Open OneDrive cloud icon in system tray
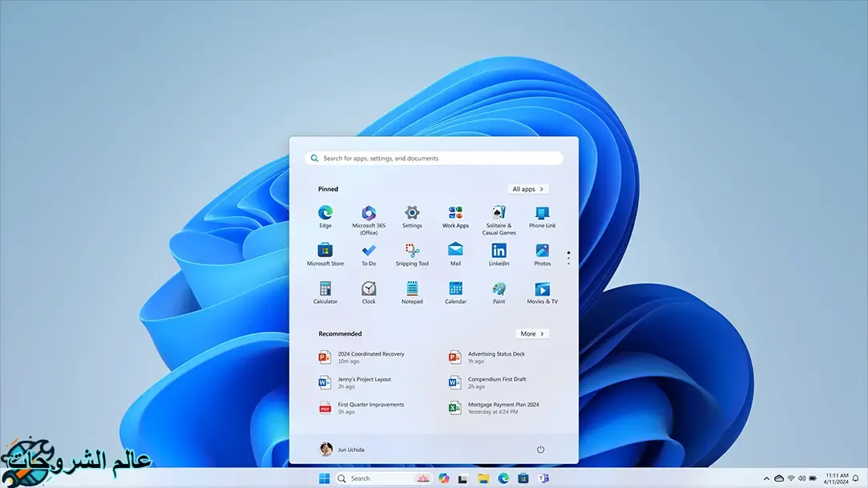Image resolution: width=868 pixels, height=488 pixels. coord(779,478)
